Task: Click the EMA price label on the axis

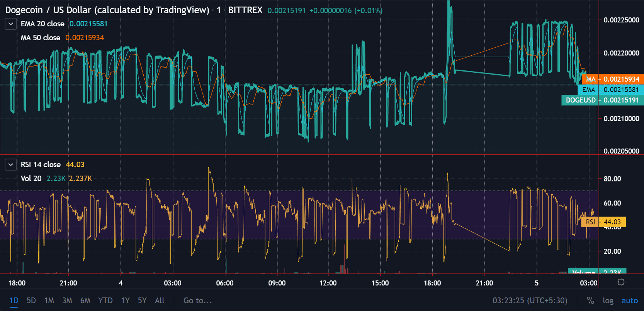Action: (x=611, y=90)
